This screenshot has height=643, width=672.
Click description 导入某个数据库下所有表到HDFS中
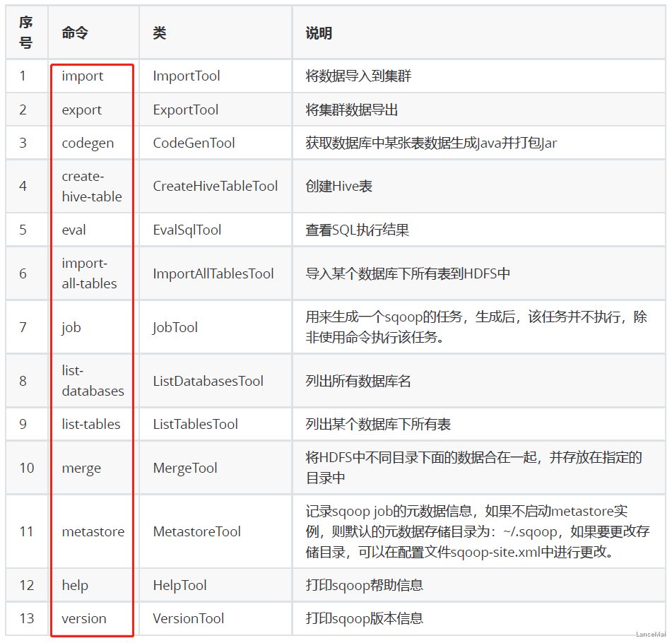[408, 274]
